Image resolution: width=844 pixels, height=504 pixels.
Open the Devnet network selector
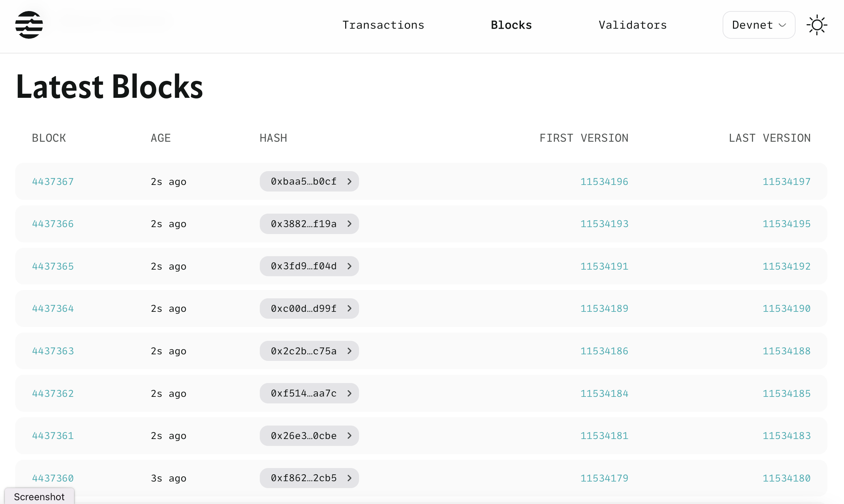click(x=759, y=25)
